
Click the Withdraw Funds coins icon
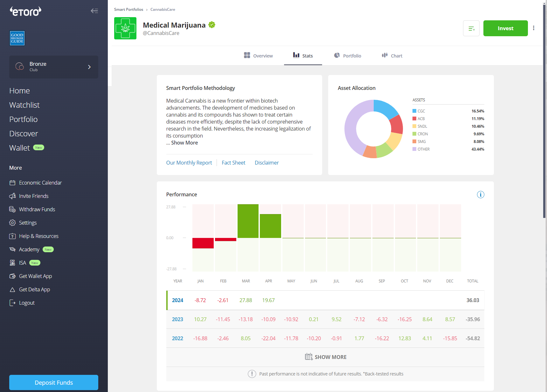pos(12,209)
